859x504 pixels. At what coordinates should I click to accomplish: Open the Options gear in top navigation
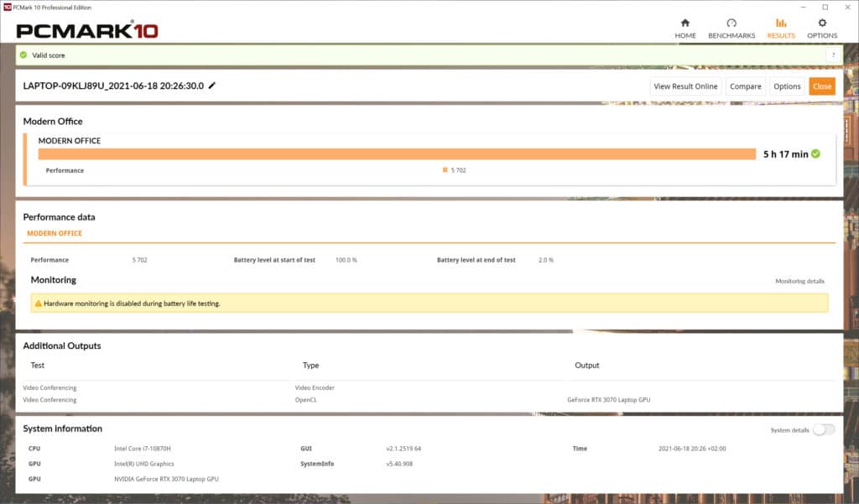coord(822,29)
